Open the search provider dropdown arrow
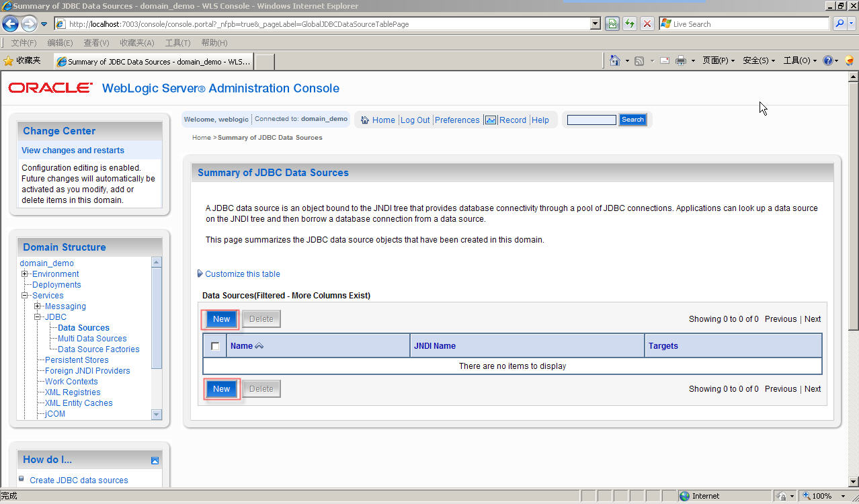This screenshot has height=504, width=859. (852, 24)
